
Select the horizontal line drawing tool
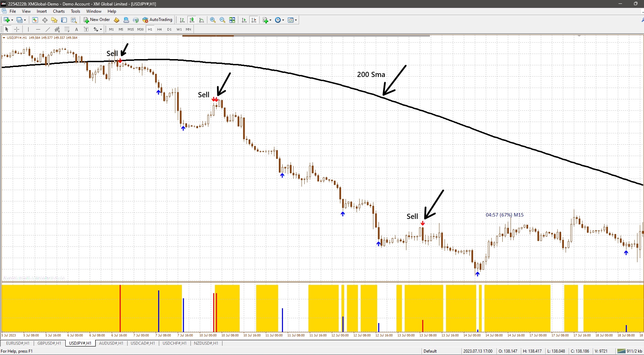point(38,29)
